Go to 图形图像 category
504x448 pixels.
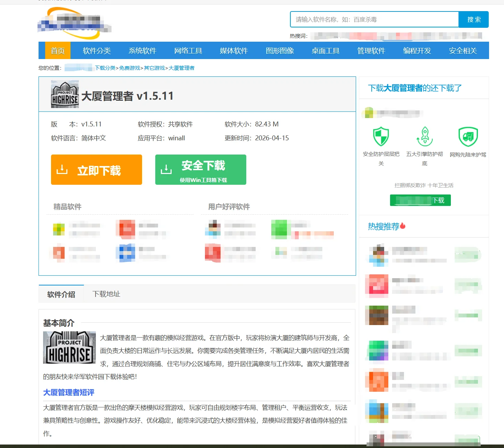tap(280, 51)
